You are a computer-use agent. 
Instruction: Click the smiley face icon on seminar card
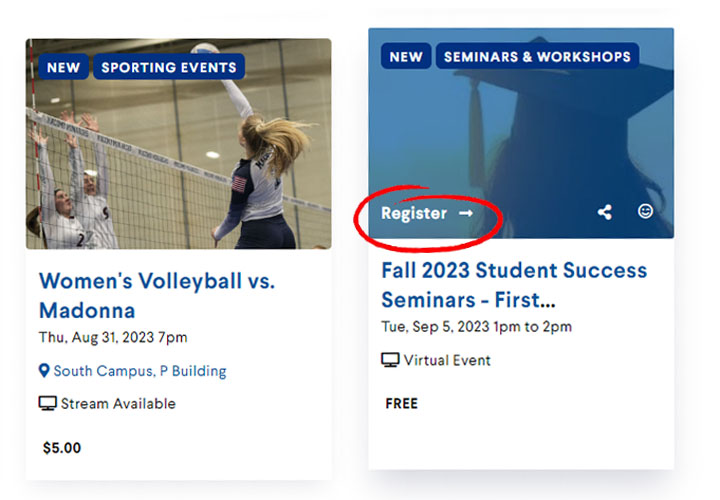pos(645,211)
